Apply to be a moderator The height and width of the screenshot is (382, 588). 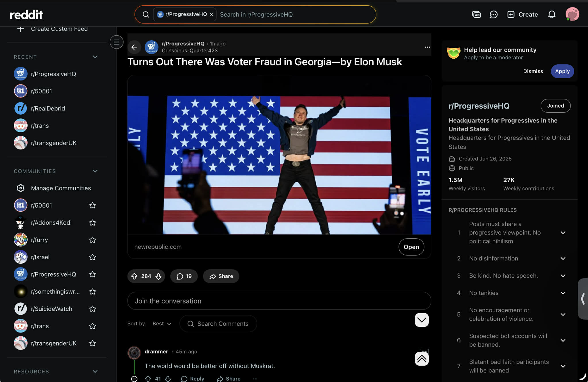click(x=562, y=71)
